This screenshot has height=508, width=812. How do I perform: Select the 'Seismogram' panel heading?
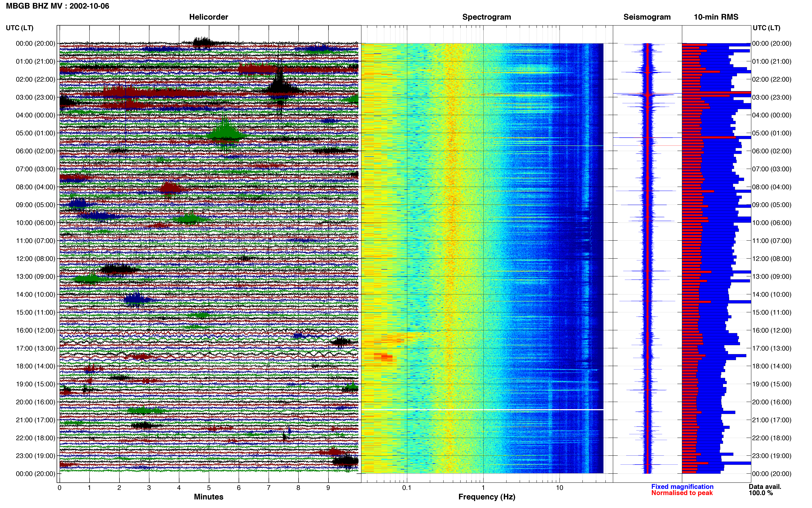click(647, 17)
